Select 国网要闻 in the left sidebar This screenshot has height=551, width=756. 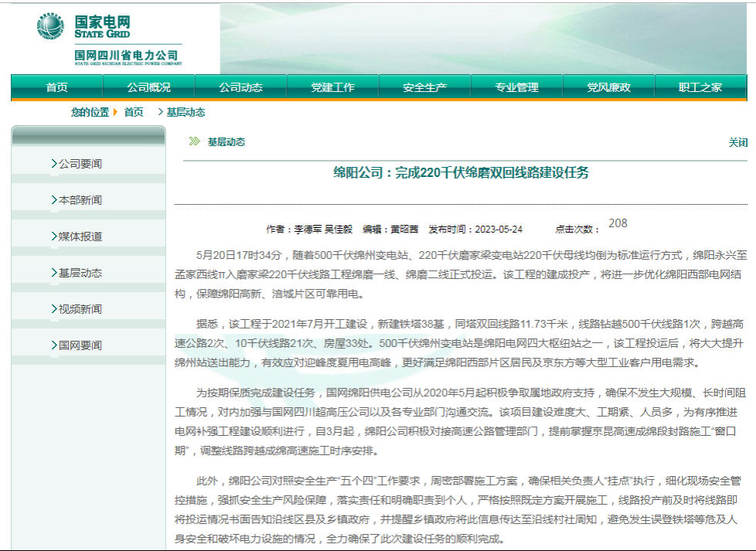point(80,345)
